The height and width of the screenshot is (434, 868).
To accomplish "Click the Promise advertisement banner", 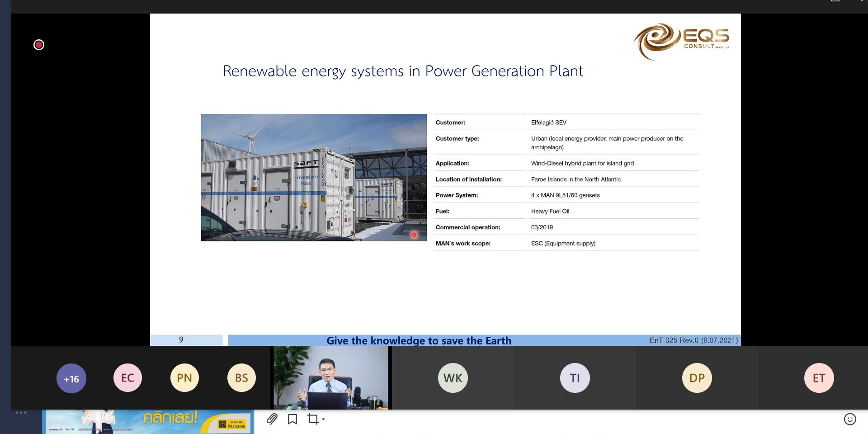I will [148, 421].
